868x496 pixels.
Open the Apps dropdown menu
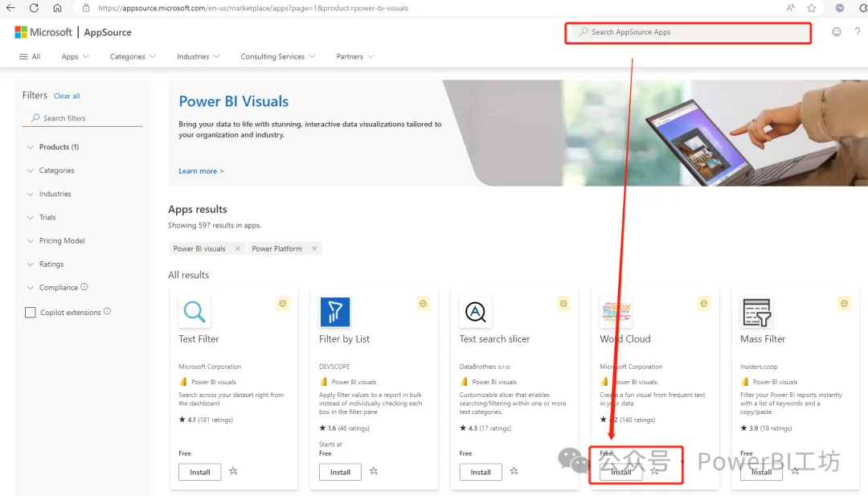click(x=76, y=56)
